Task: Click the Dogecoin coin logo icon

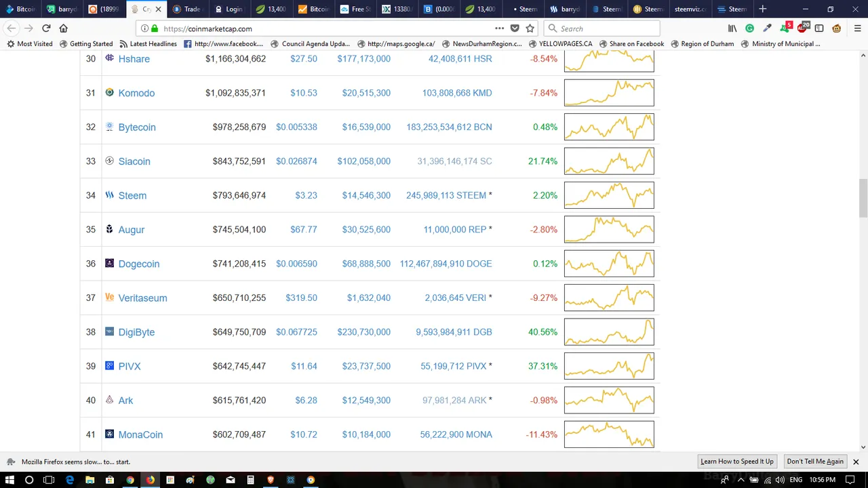Action: (x=109, y=263)
